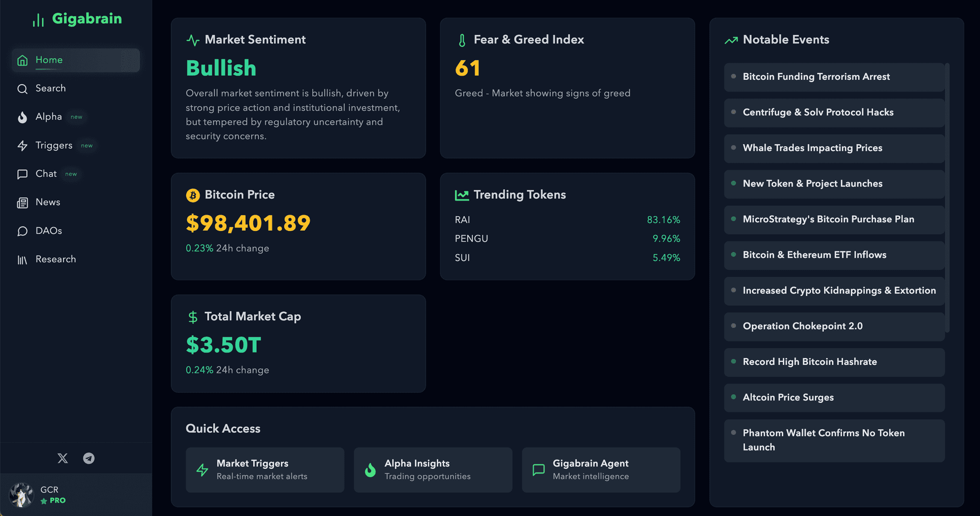This screenshot has width=980, height=516.
Task: Open the Search menu item
Action: pyautogui.click(x=76, y=88)
